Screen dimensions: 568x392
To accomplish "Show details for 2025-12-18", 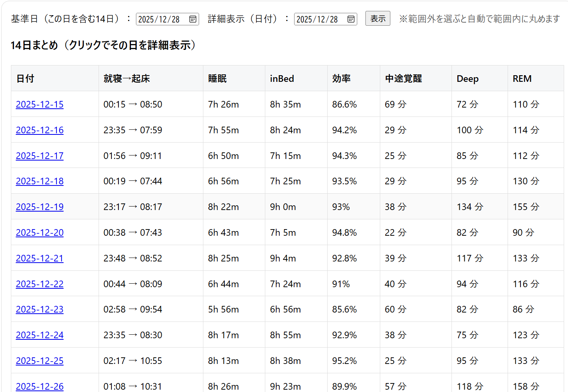I will [x=40, y=181].
